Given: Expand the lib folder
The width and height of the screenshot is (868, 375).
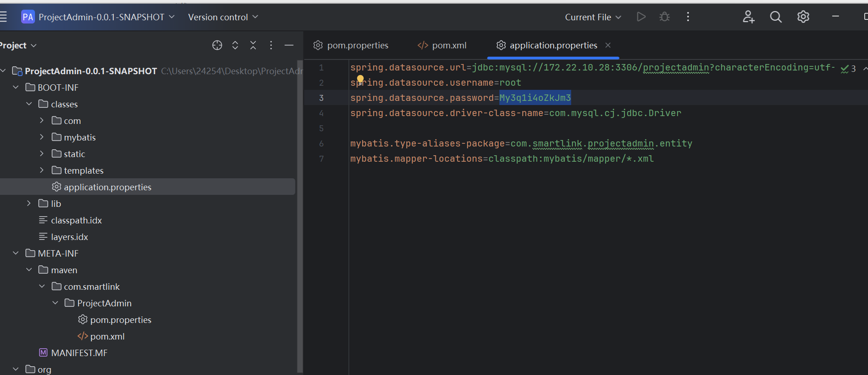Looking at the screenshot, I should [29, 204].
